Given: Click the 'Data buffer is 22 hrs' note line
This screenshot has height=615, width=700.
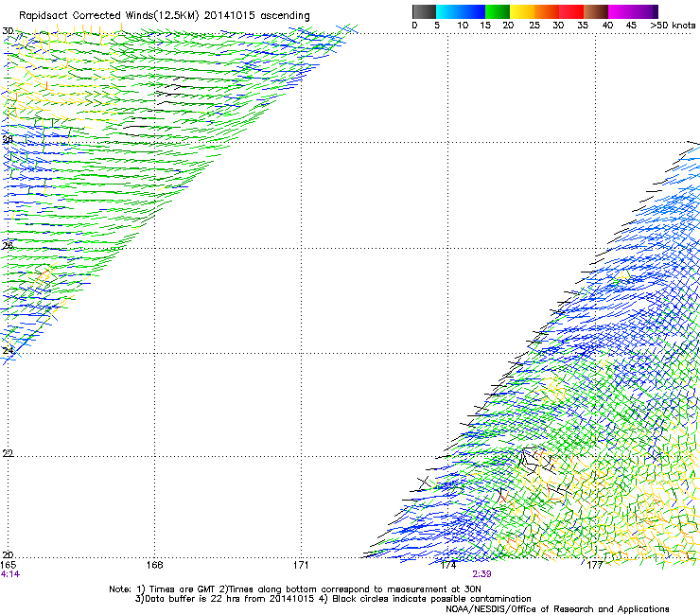Looking at the screenshot, I should pyautogui.click(x=333, y=599).
